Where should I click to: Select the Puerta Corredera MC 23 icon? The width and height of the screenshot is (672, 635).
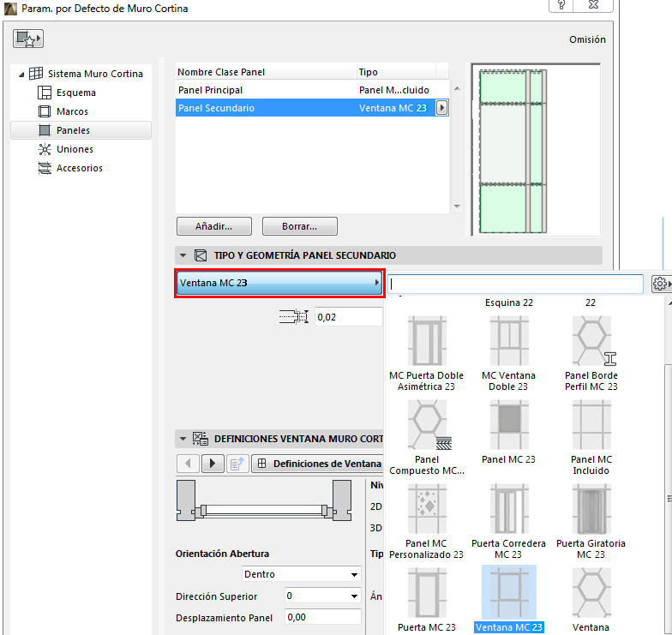(509, 508)
